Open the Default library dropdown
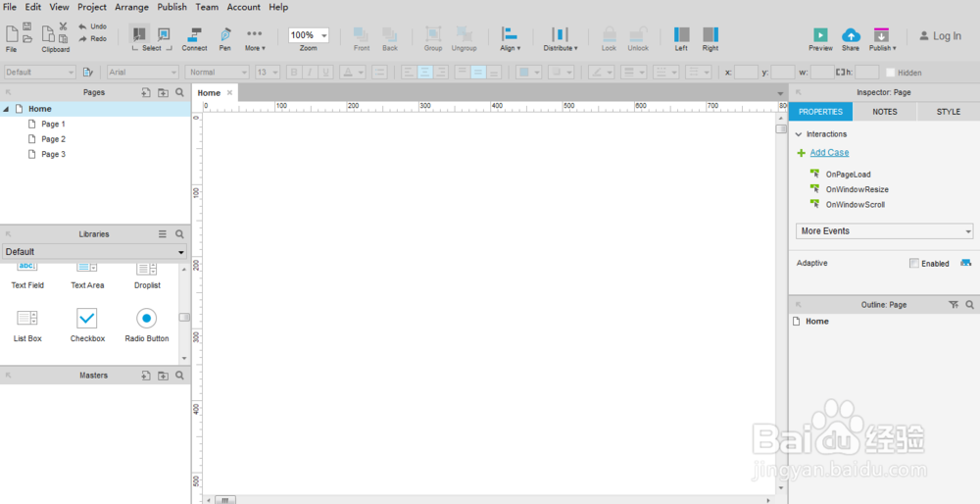Image resolution: width=980 pixels, height=504 pixels. (95, 251)
